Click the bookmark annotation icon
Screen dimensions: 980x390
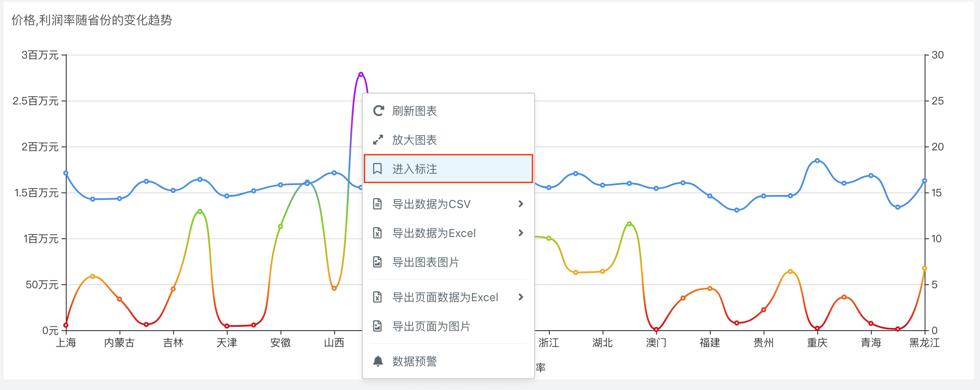tap(377, 169)
